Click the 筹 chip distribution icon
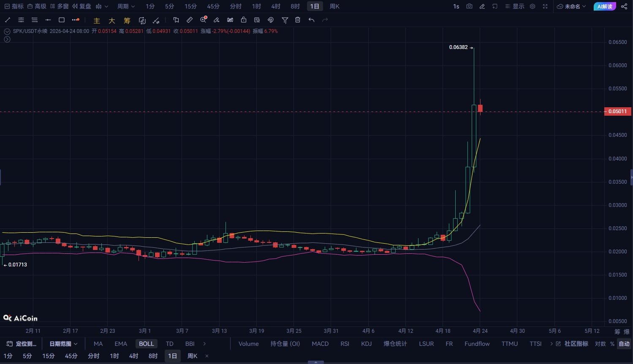 point(127,20)
